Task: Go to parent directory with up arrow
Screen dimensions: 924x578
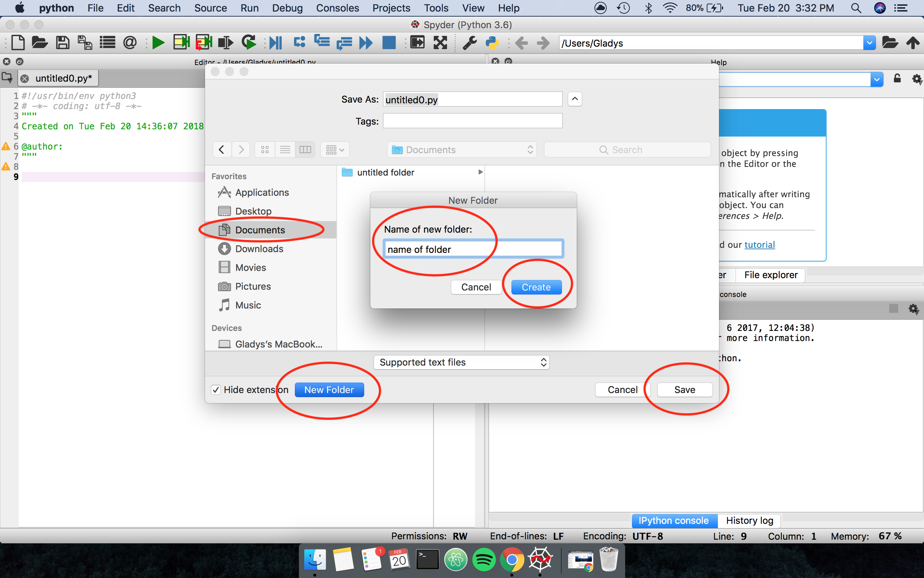Action: tap(913, 42)
